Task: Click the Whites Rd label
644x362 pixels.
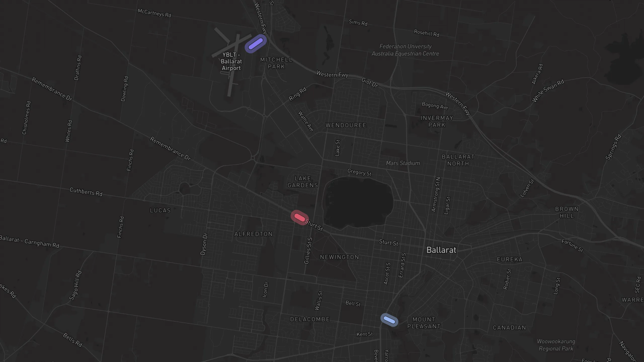Action: (69, 131)
